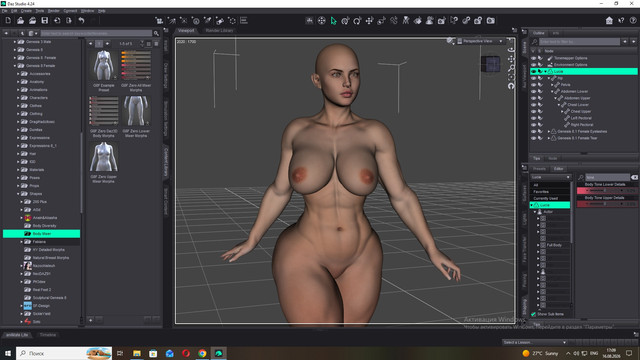Click the File Explorer taskbar icon

point(137,353)
